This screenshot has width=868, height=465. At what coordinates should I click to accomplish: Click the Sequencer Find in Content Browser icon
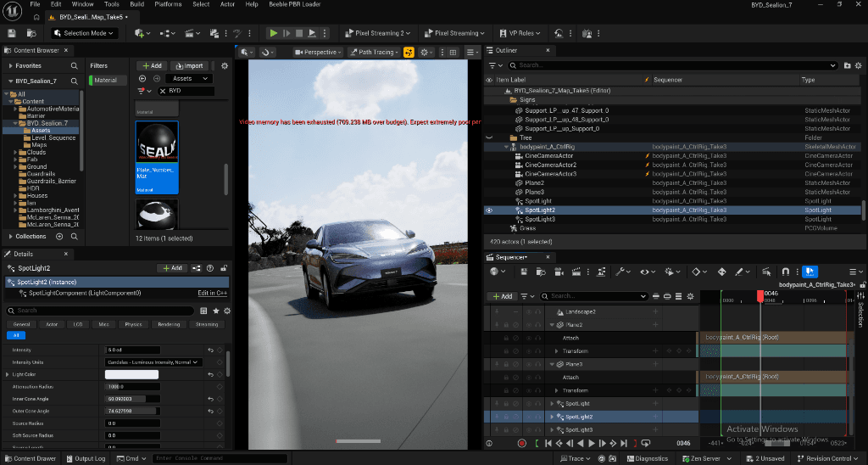[x=541, y=272]
